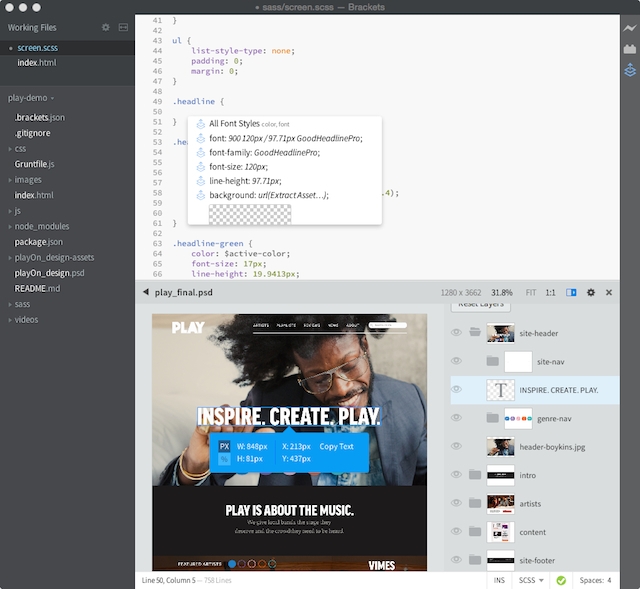Screen dimensions: 640x589
Task: Open Working Files gear settings
Action: (106, 27)
